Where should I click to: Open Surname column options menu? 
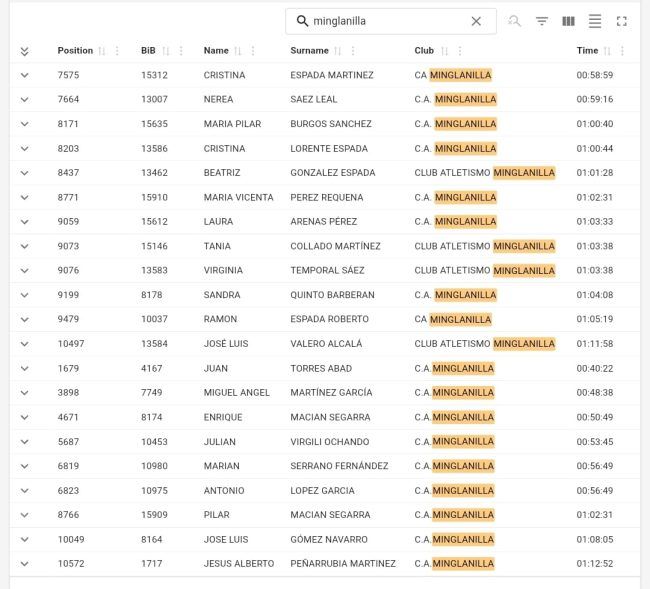pos(353,51)
